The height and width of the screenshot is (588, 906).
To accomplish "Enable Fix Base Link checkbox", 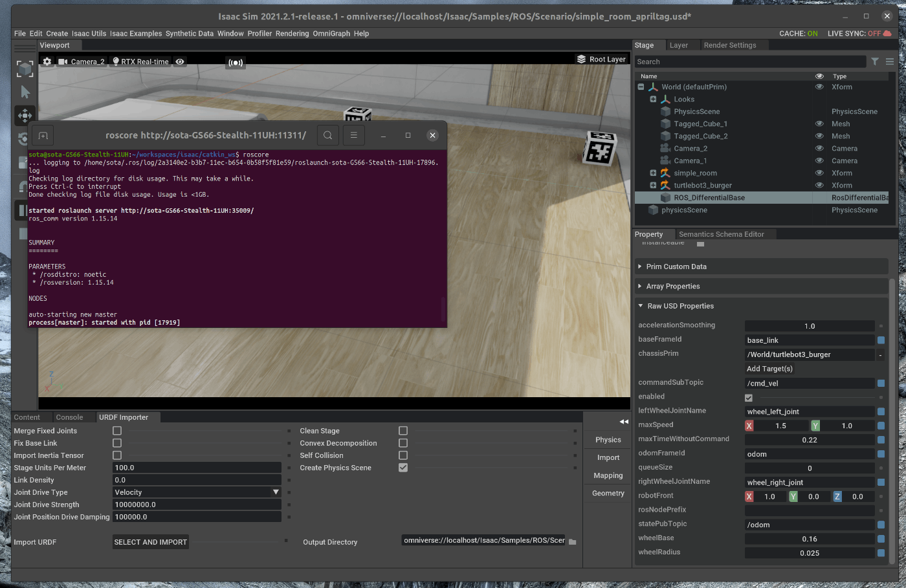I will (117, 443).
